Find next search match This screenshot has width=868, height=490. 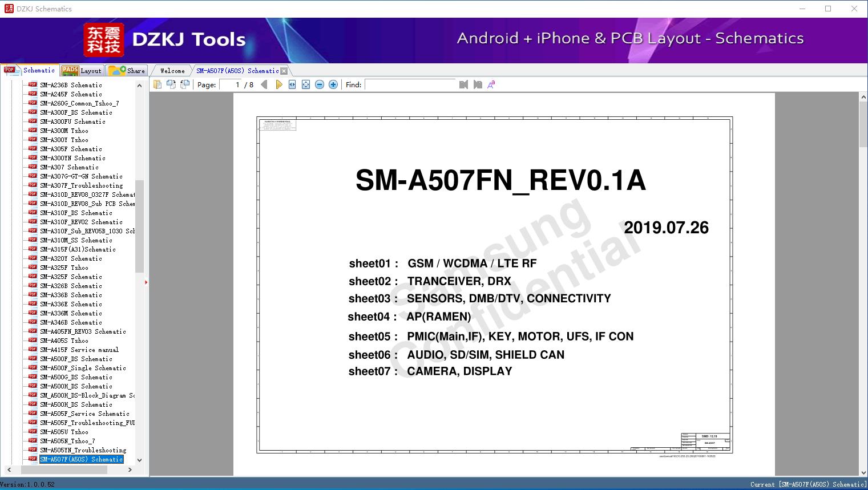478,84
